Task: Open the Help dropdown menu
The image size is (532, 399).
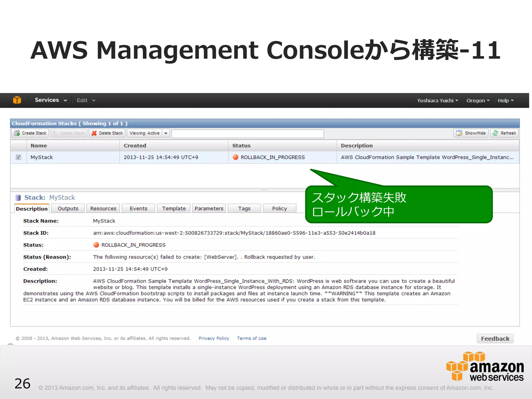Action: pyautogui.click(x=506, y=101)
